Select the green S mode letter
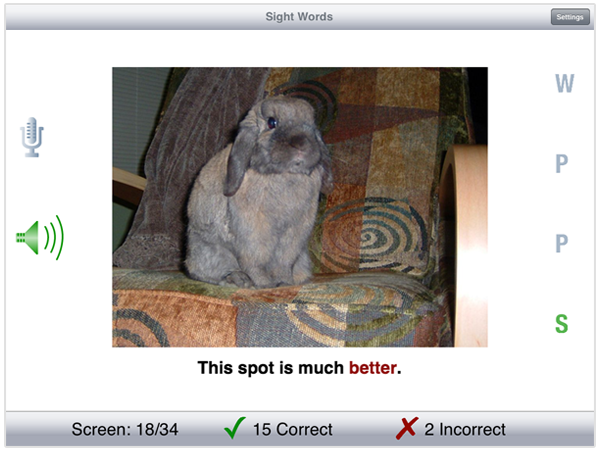Viewport: 600px width, 450px height. [561, 323]
